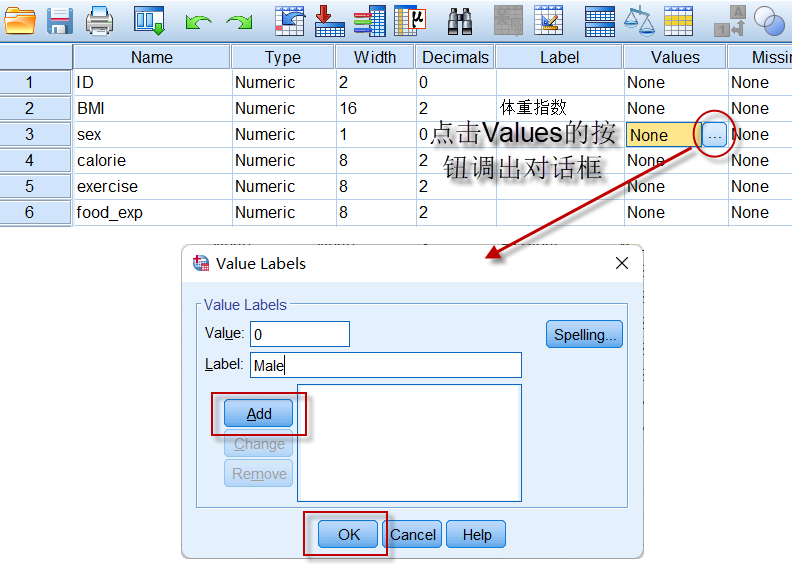Open Find using the binoculars icon
792x564 pixels.
[x=460, y=19]
